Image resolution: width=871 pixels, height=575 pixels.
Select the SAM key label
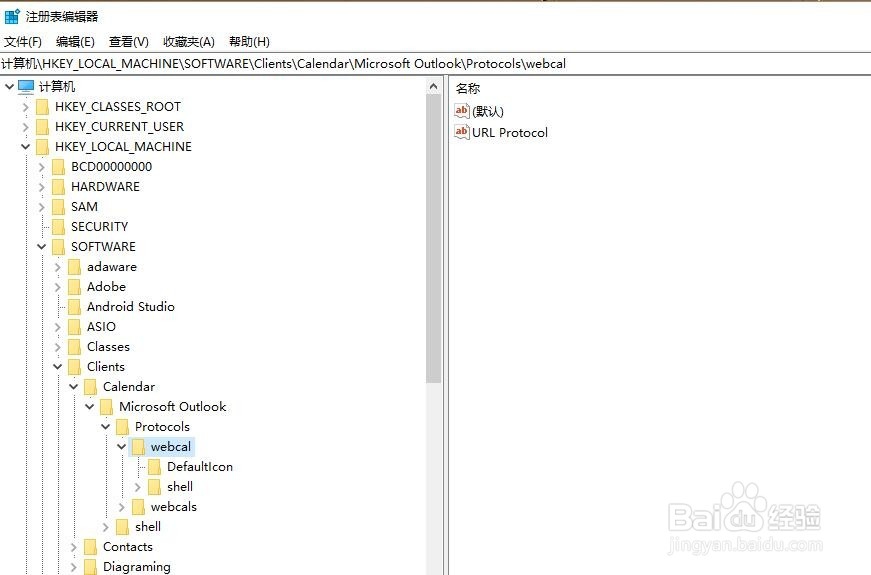pyautogui.click(x=84, y=207)
